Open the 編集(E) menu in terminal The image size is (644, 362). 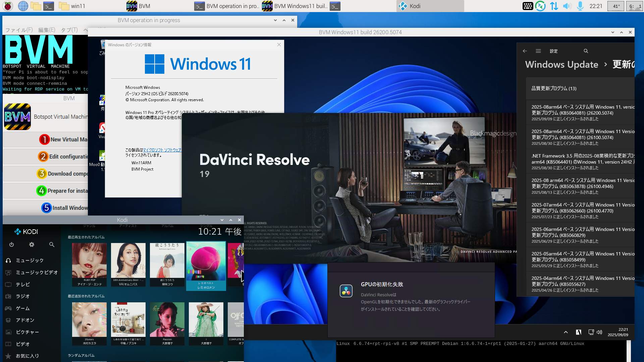47,30
